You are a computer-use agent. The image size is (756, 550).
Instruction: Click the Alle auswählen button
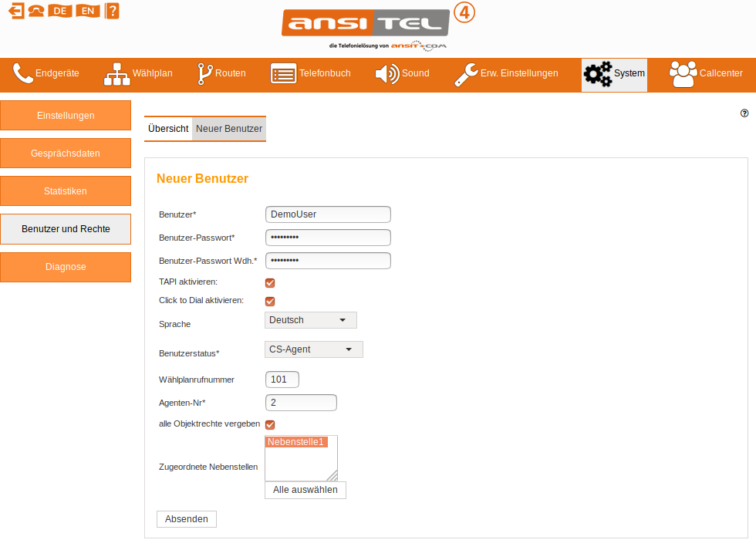[305, 490]
